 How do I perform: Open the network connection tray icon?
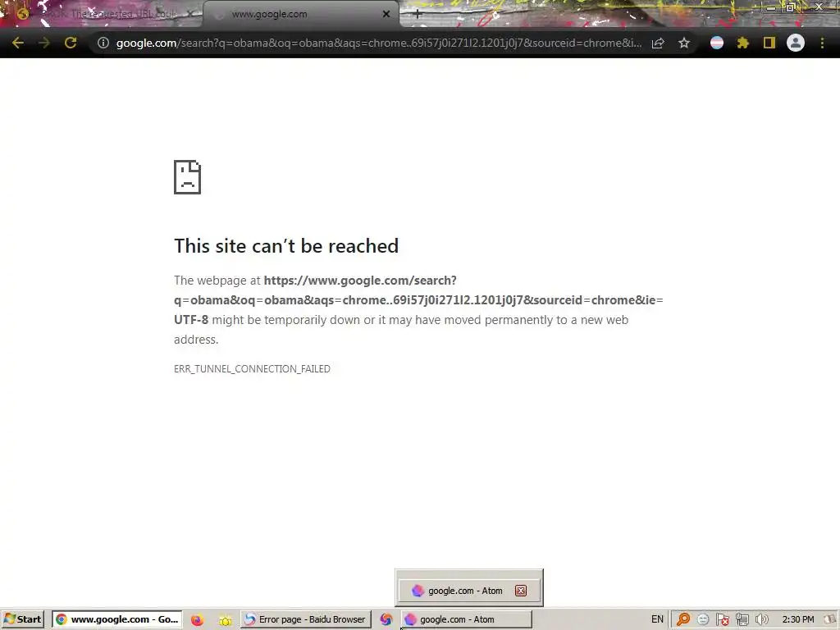click(x=742, y=620)
